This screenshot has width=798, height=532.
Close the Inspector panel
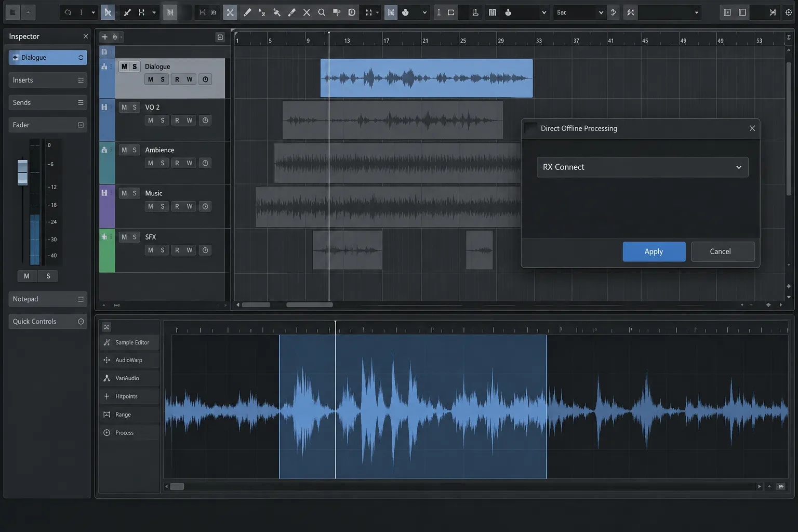pos(86,36)
